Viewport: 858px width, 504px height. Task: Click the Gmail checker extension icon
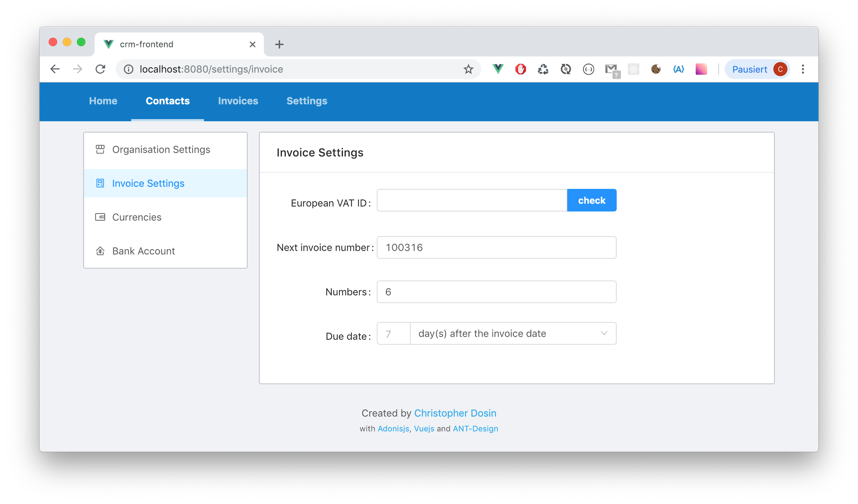pyautogui.click(x=612, y=69)
